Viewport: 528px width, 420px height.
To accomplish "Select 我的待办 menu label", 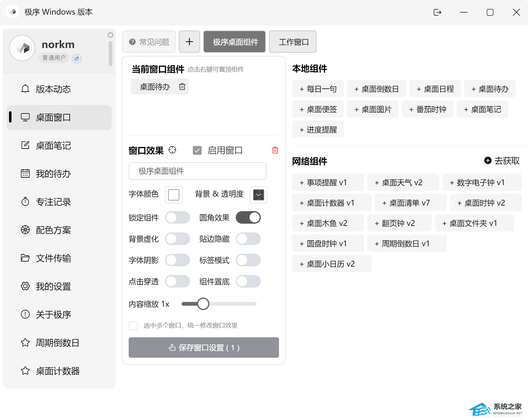I will (x=53, y=174).
